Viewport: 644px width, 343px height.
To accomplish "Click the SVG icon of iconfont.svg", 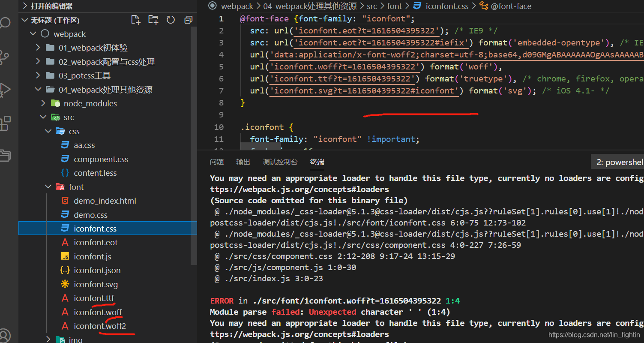I will pos(65,284).
